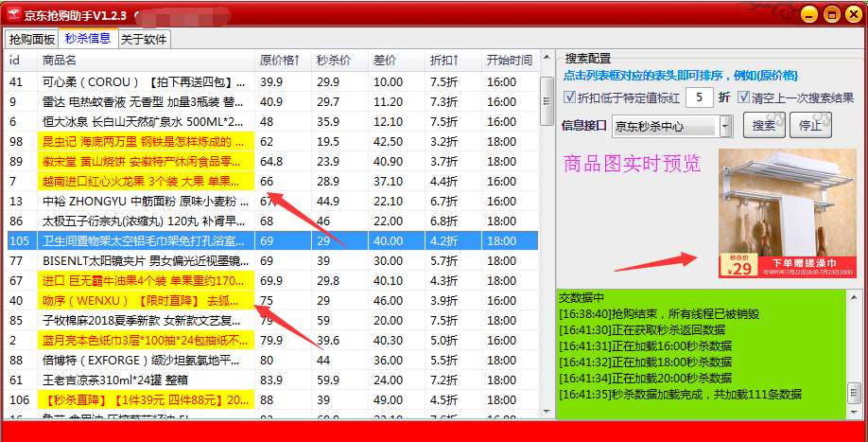The image size is (868, 442).
Task: Select the BISENLT太阳镜夹片 row
Action: tap(271, 261)
